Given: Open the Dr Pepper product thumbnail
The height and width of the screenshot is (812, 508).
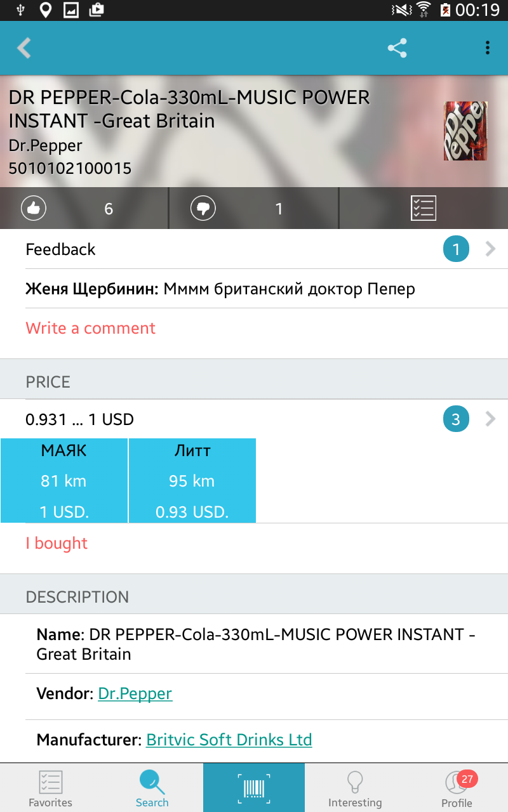Looking at the screenshot, I should coord(465,131).
